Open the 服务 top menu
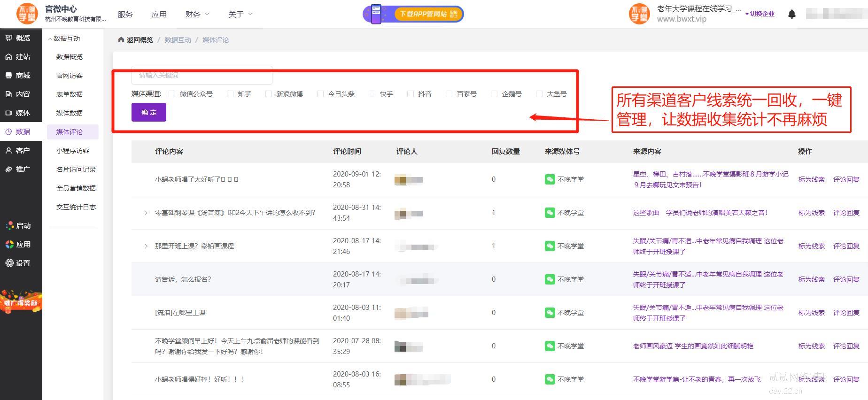Image resolution: width=868 pixels, height=400 pixels. [x=125, y=14]
